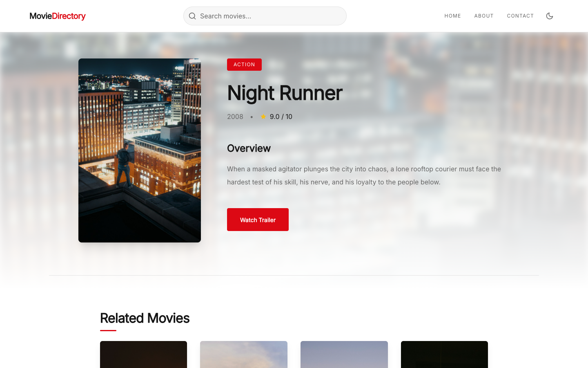Go to the MovieDirectory logo homepage
588x368 pixels.
tap(58, 16)
